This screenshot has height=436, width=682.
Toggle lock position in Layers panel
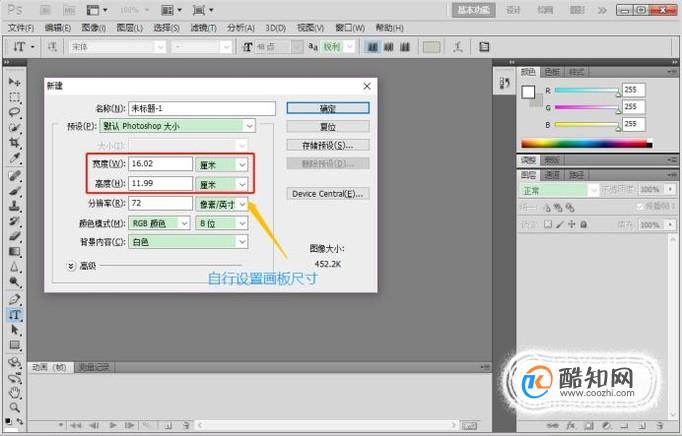(572, 225)
